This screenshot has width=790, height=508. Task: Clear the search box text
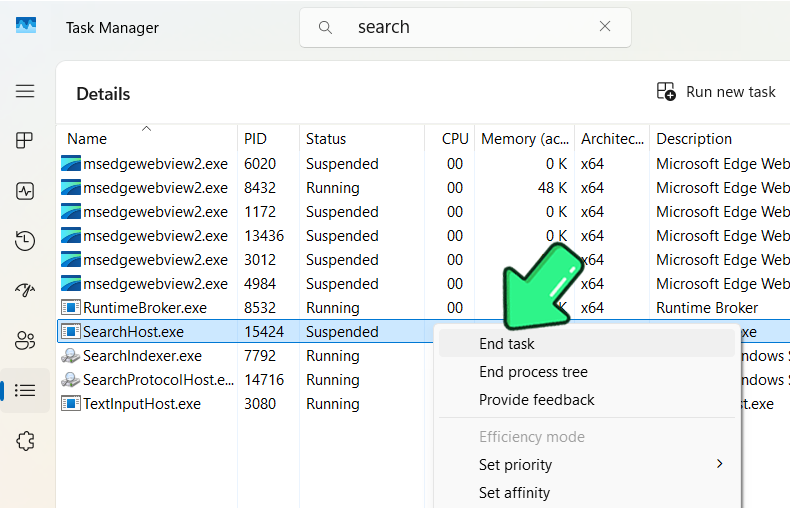coord(605,26)
